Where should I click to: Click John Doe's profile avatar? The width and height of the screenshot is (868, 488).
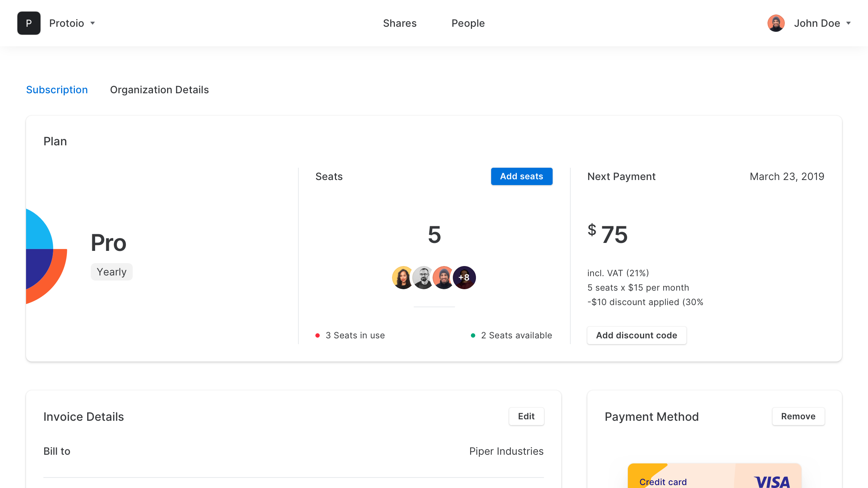(776, 23)
